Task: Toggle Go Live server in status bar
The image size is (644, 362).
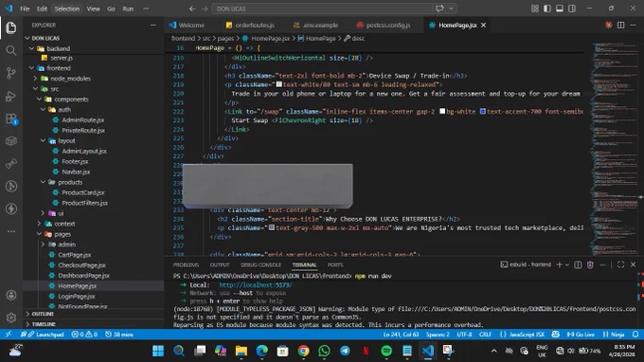Action: point(581,335)
